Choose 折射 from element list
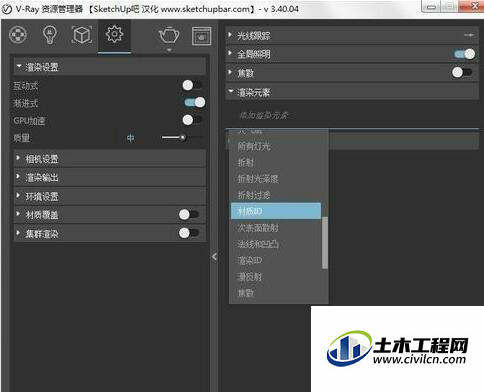Screen dimensions: 484x392 [276, 162]
